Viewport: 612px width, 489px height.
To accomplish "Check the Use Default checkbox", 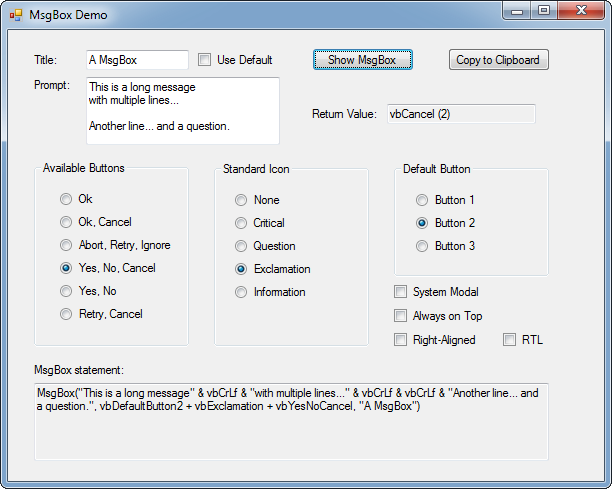I will pos(204,60).
